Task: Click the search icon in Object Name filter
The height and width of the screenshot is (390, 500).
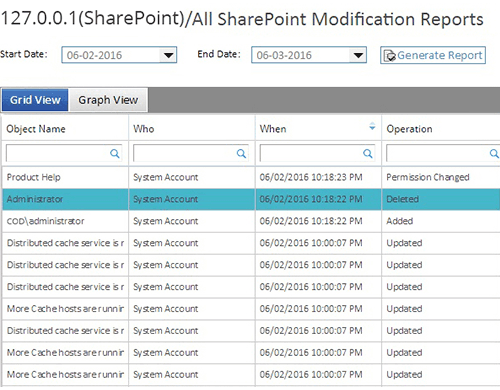Action: tap(115, 153)
